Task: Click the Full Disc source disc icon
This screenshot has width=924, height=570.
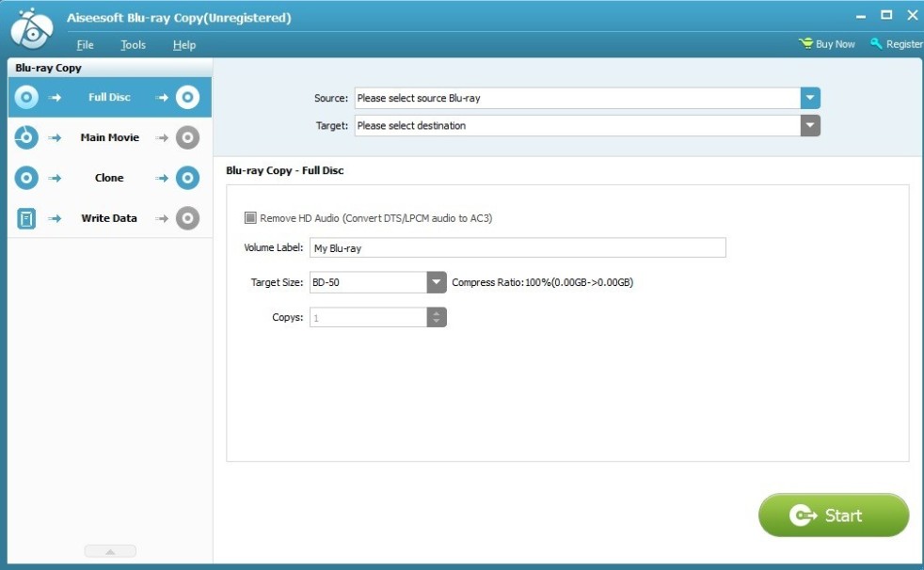Action: point(26,97)
